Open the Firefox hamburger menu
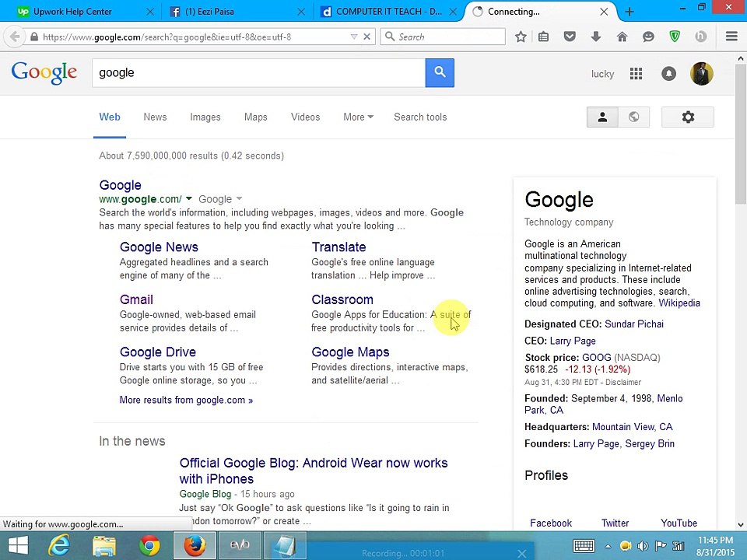This screenshot has width=747, height=560. tap(731, 37)
